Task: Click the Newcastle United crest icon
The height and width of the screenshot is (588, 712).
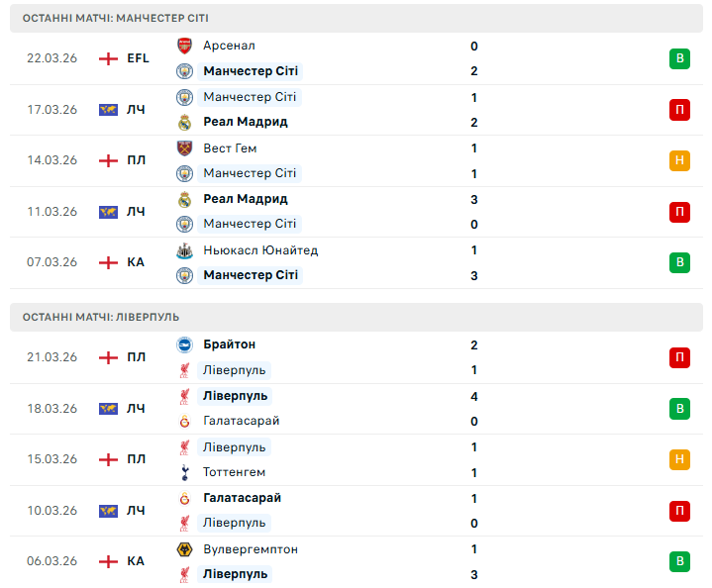Action: [184, 250]
